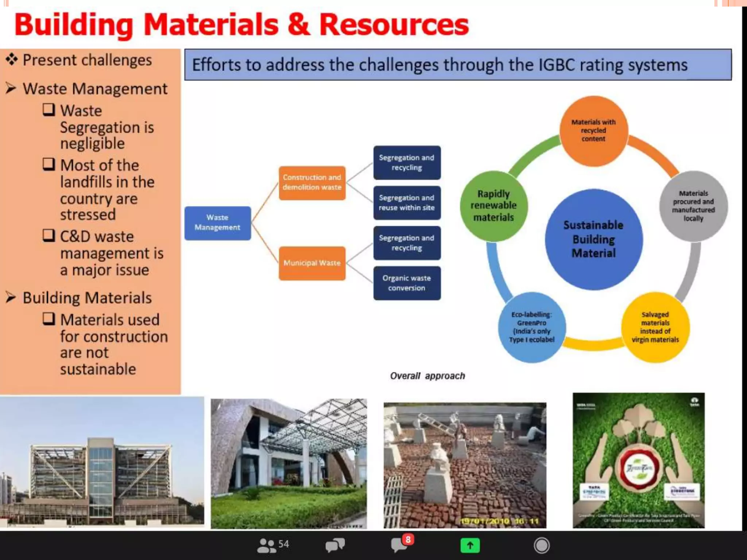The width and height of the screenshot is (747, 560).
Task: Click the record circle button
Action: coord(541,545)
